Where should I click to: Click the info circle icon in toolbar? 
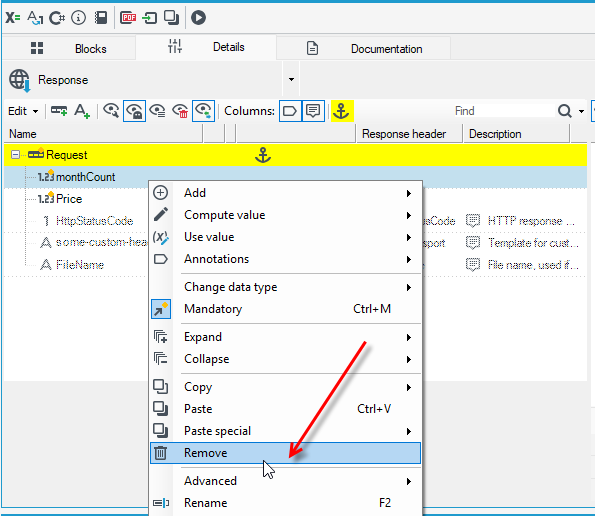pyautogui.click(x=79, y=18)
